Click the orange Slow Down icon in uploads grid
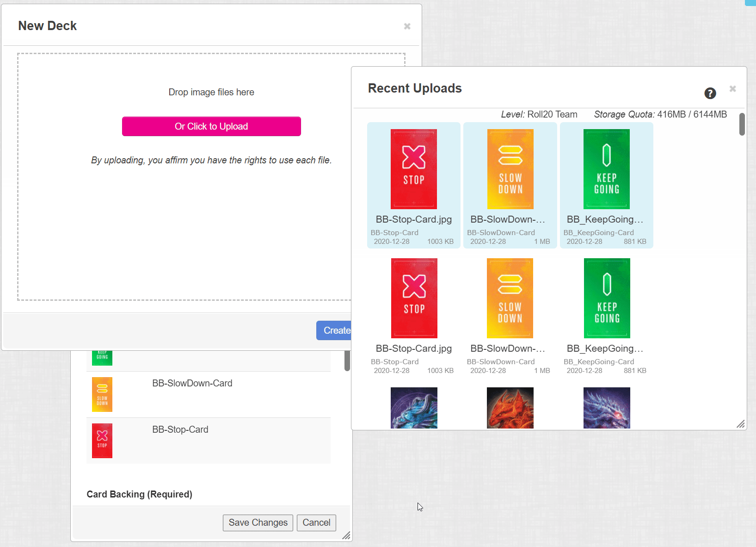 (510, 169)
